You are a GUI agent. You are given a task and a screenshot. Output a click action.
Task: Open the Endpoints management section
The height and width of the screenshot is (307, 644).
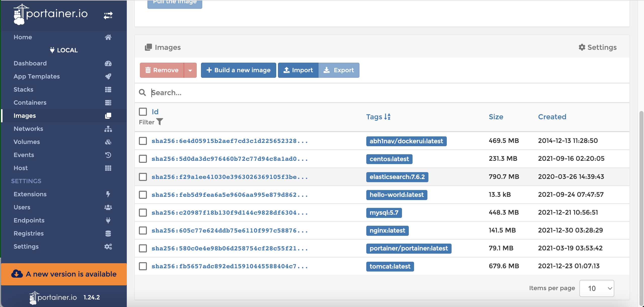(x=29, y=220)
